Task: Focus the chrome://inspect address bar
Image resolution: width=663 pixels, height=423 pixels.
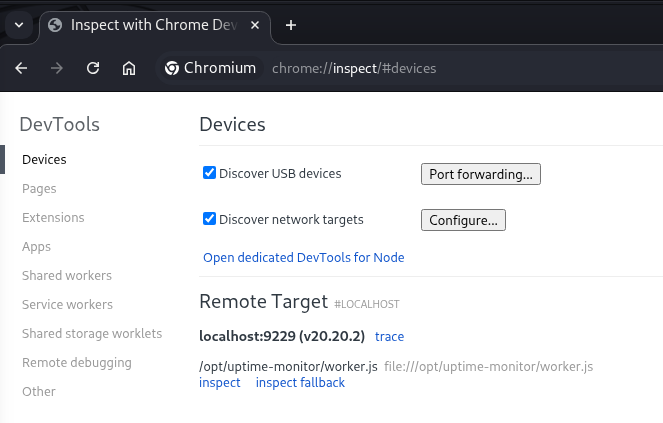Action: coord(354,69)
